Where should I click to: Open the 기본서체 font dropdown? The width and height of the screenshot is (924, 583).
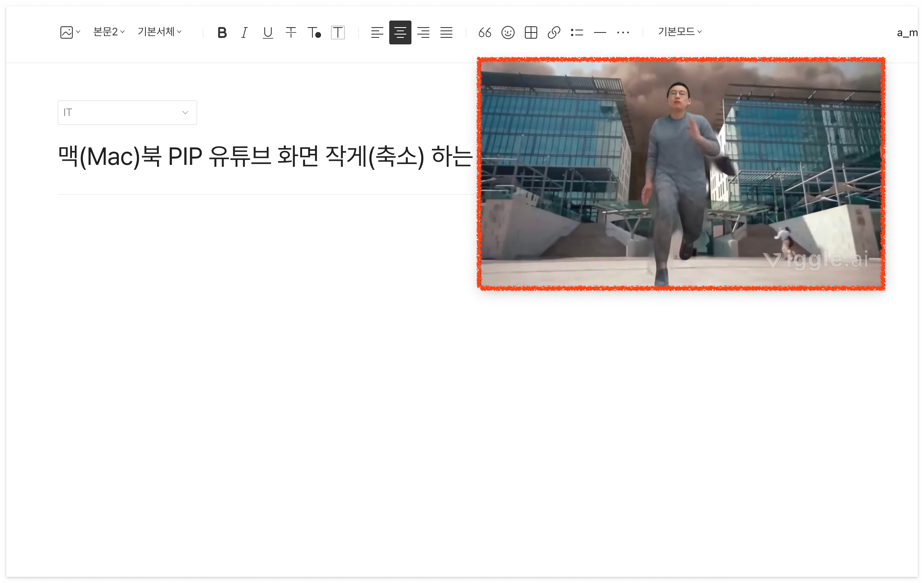(159, 32)
